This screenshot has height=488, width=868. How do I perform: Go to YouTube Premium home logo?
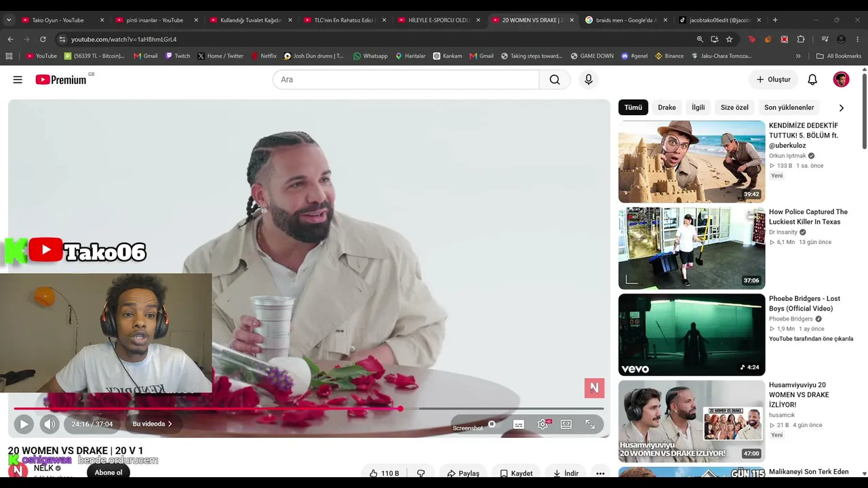[x=61, y=79]
